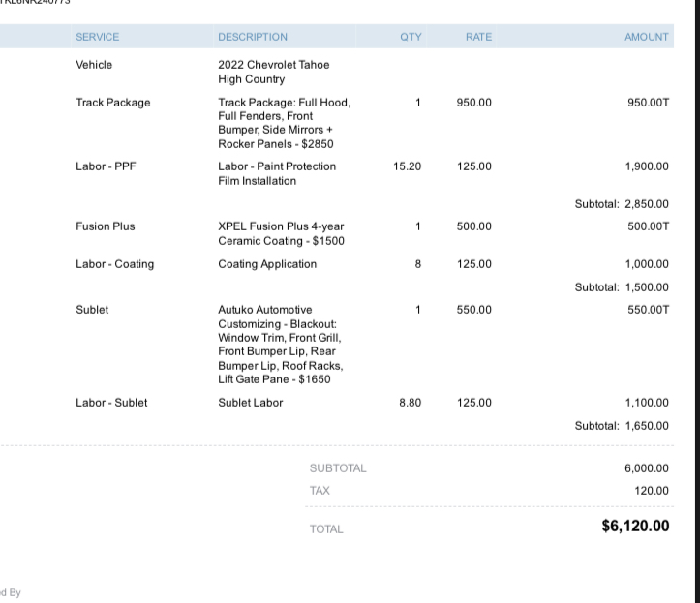Select the Labor - PPF service cell
700x603 pixels.
(x=106, y=166)
